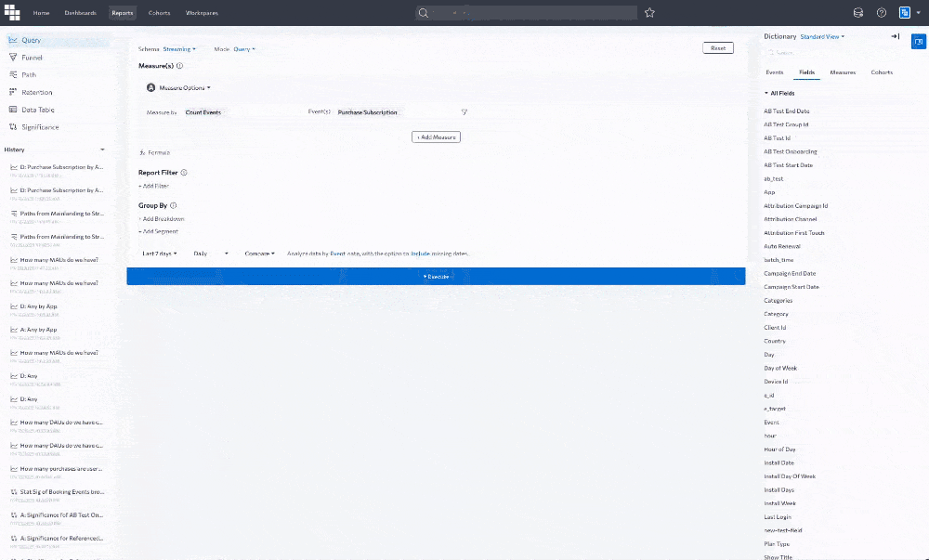
Task: Go to Workspaces in top navigation
Action: pos(202,12)
